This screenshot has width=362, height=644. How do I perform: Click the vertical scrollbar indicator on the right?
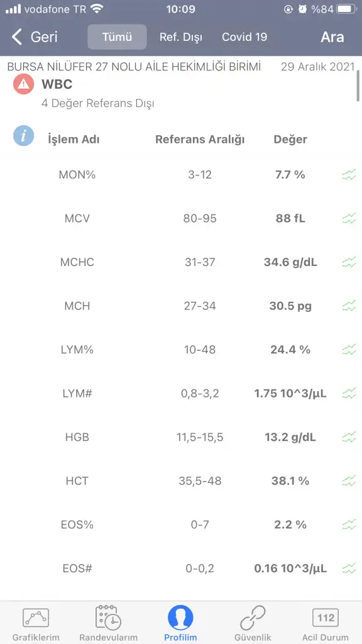click(x=358, y=86)
